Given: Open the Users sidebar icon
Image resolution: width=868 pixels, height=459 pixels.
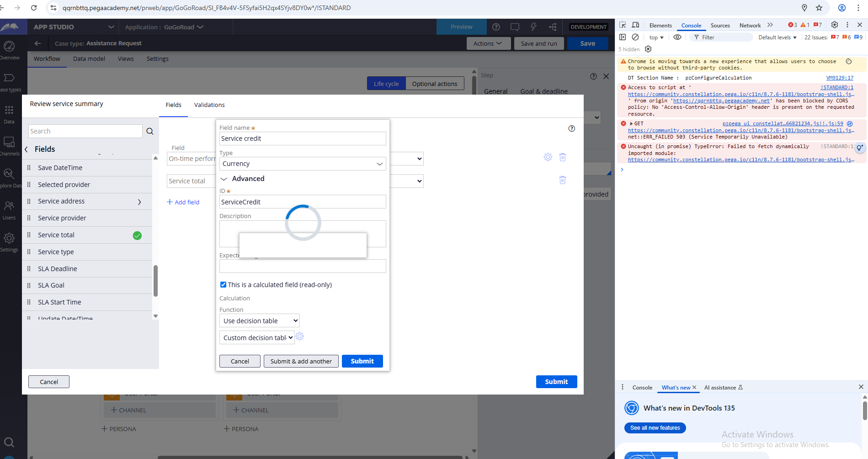Looking at the screenshot, I should (x=9, y=206).
